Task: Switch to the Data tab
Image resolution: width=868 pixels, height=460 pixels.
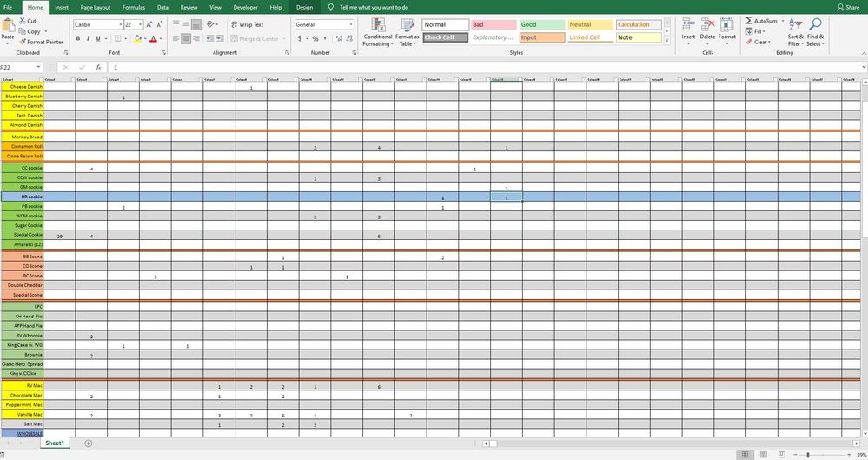Action: pos(162,7)
